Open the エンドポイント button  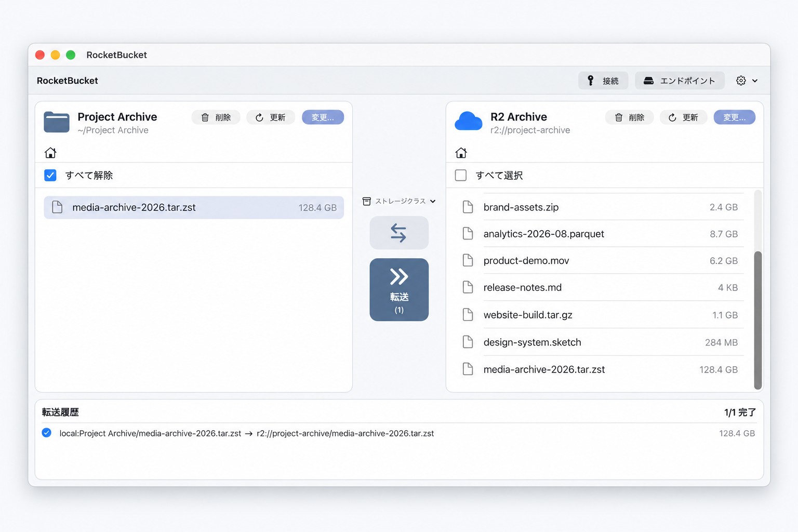[680, 81]
